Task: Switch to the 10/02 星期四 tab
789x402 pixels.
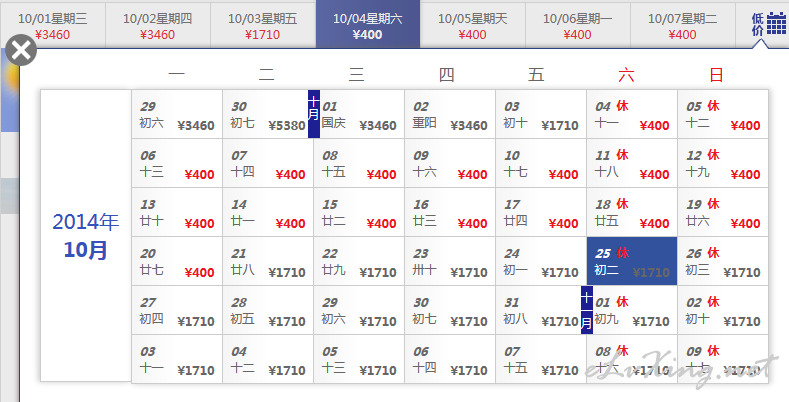Action: (157, 25)
